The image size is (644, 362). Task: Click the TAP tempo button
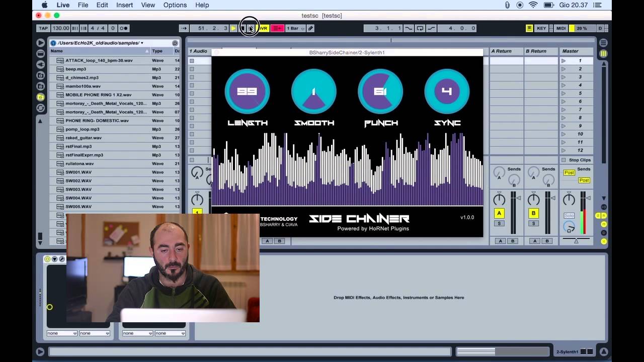click(44, 28)
